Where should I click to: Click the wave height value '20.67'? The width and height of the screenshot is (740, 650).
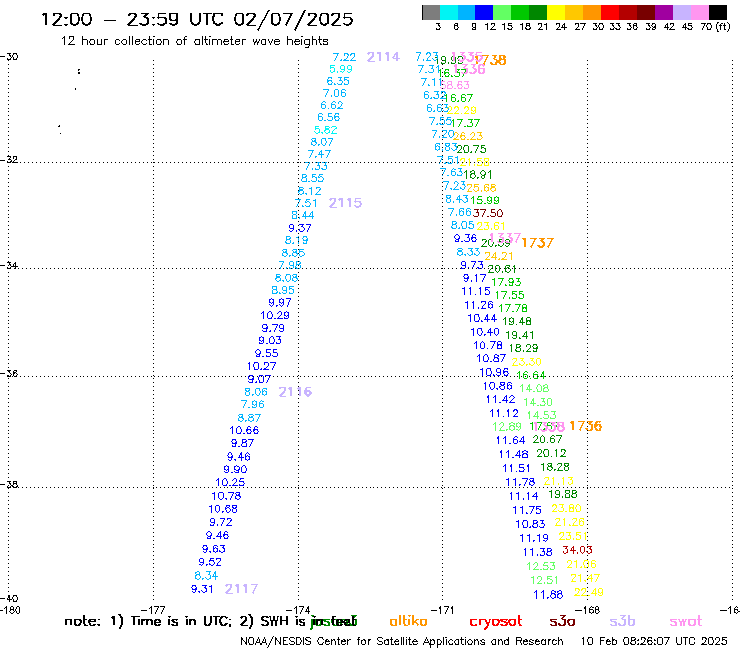click(547, 439)
